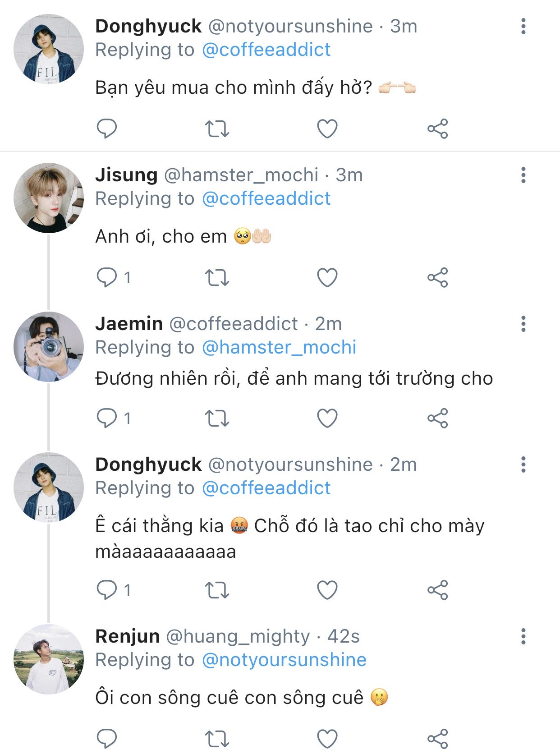Open @coffeeaddict mention in Jisung's reply
The image size is (560, 754).
coord(266,198)
